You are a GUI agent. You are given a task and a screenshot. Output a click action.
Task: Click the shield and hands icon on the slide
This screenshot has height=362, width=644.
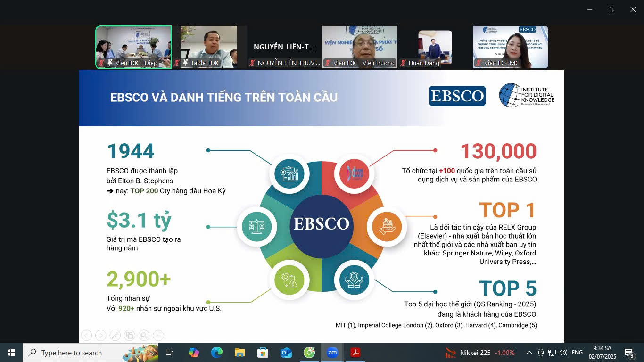[x=355, y=280]
